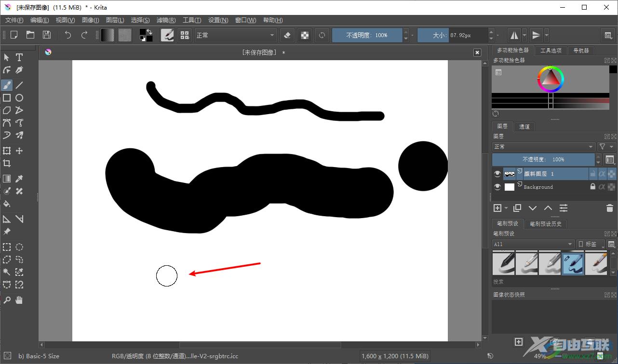618x364 pixels.
Task: Toggle lock on the Background layer
Action: coord(593,187)
